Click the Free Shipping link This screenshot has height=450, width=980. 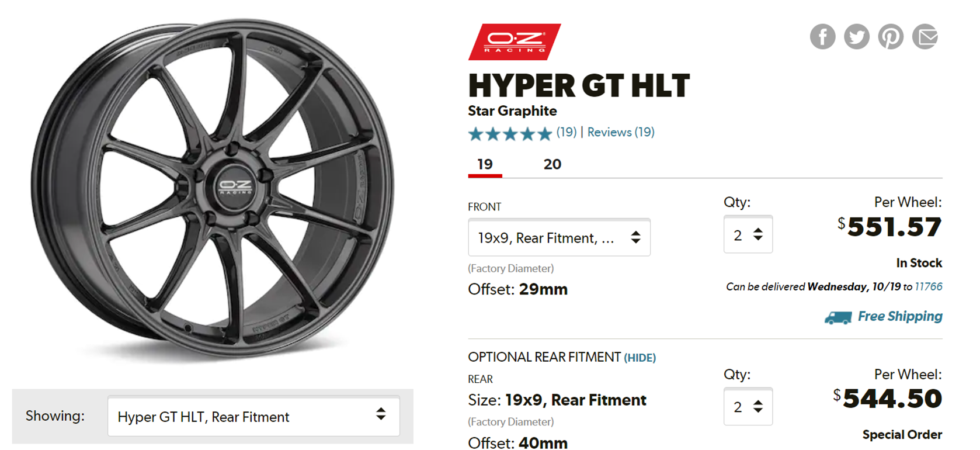pos(899,316)
